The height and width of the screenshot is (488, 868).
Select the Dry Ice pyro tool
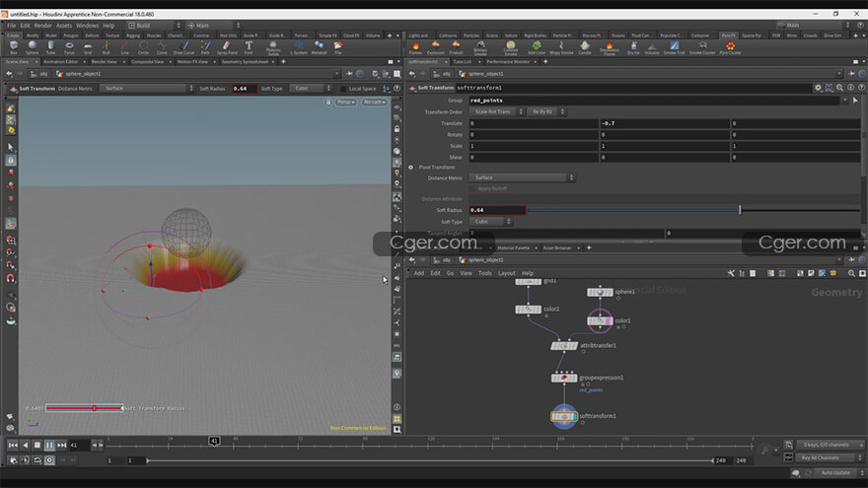coord(633,47)
